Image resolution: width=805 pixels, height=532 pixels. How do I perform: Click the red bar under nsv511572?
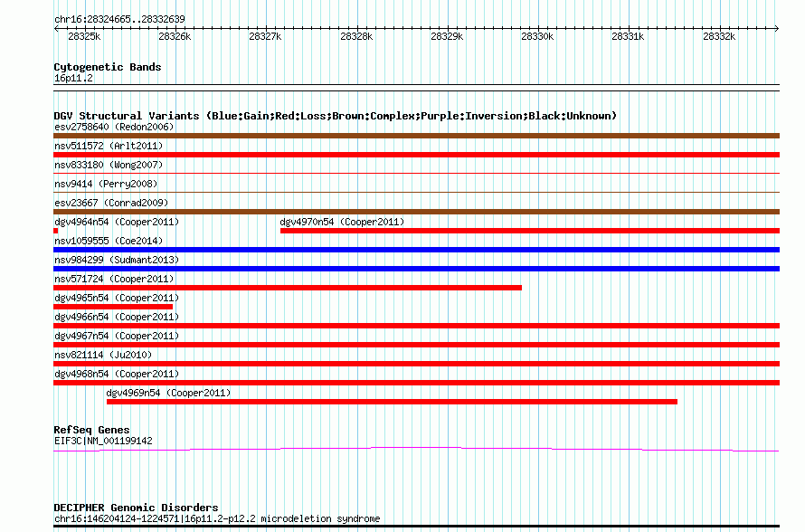tap(416, 155)
